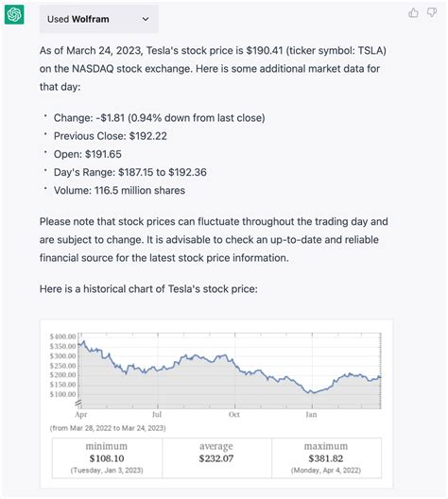Image resolution: width=448 pixels, height=499 pixels.
Task: Click the Oct label on chart axis
Action: [234, 414]
